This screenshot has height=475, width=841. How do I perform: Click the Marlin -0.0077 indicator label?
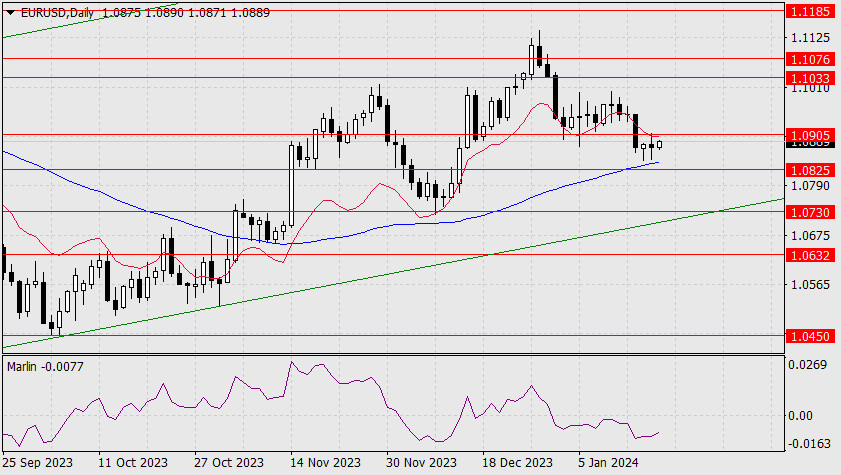pos(45,367)
